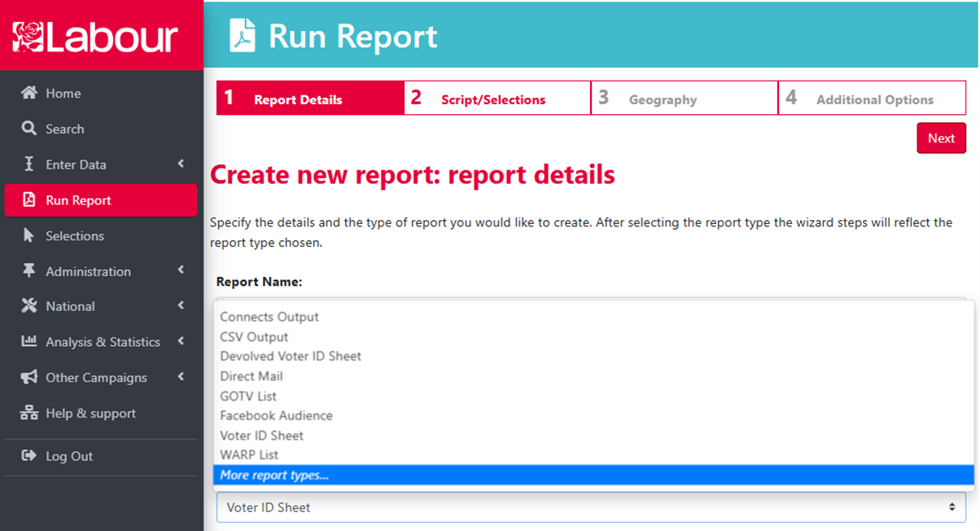Select More report types option

click(x=273, y=475)
